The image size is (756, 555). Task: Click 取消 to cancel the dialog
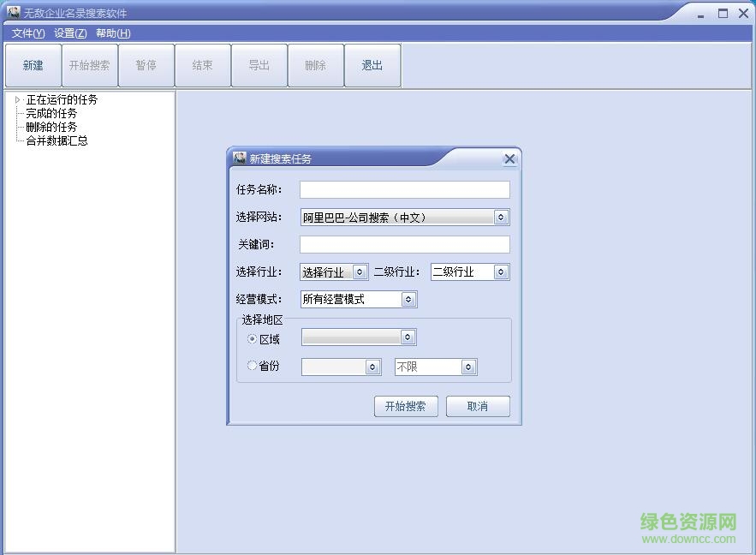click(478, 406)
